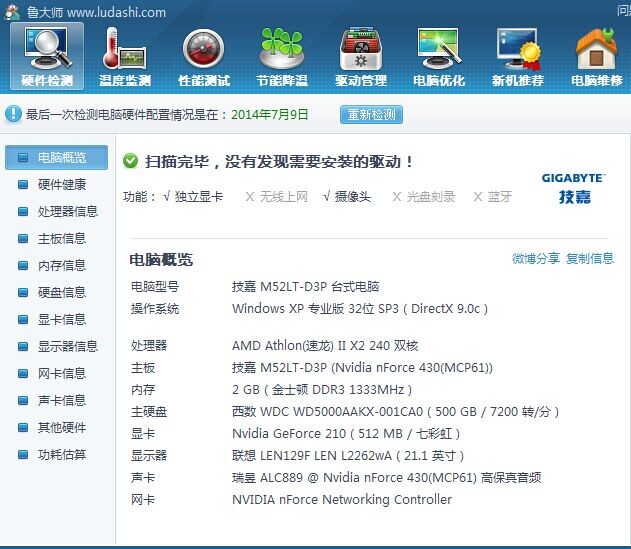This screenshot has width=631, height=549.
Task: Click the 无线上网 feature label
Action: click(283, 197)
